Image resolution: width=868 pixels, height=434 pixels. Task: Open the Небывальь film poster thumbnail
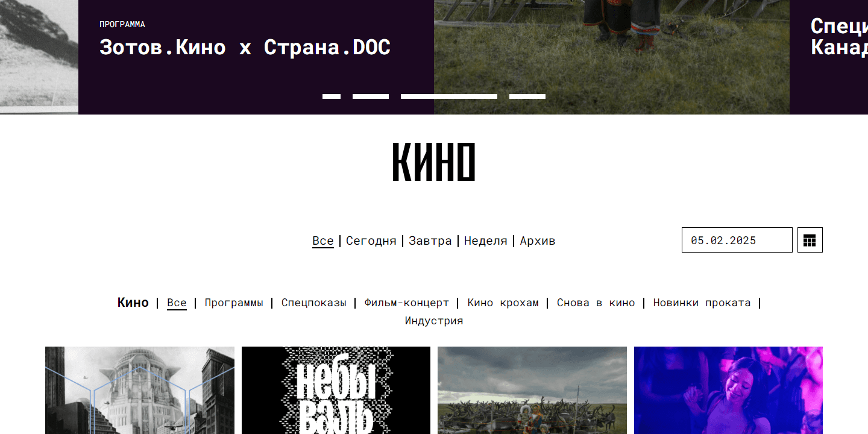pyautogui.click(x=336, y=390)
